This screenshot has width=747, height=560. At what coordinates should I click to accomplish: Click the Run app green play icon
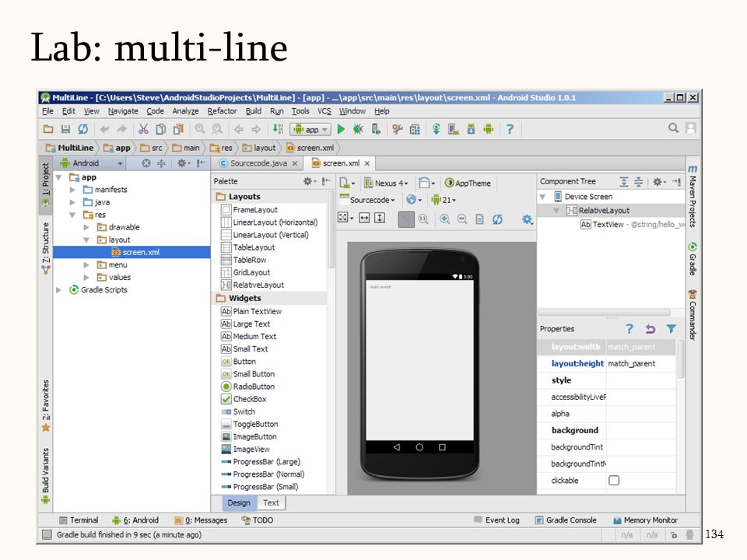coord(341,129)
